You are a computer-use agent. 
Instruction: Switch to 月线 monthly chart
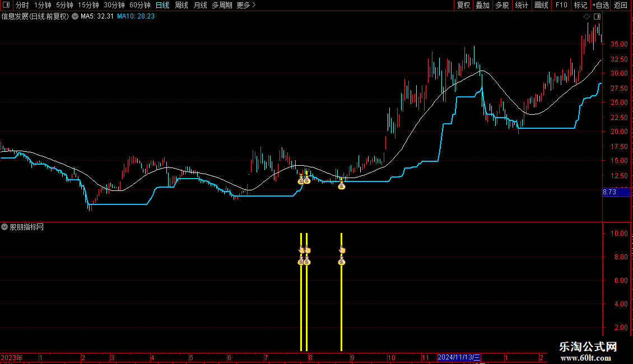pos(200,5)
